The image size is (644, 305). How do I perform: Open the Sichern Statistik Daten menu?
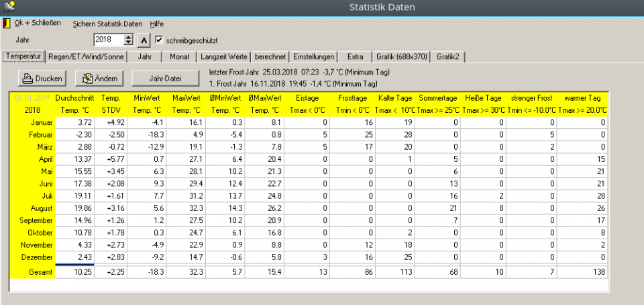107,24
